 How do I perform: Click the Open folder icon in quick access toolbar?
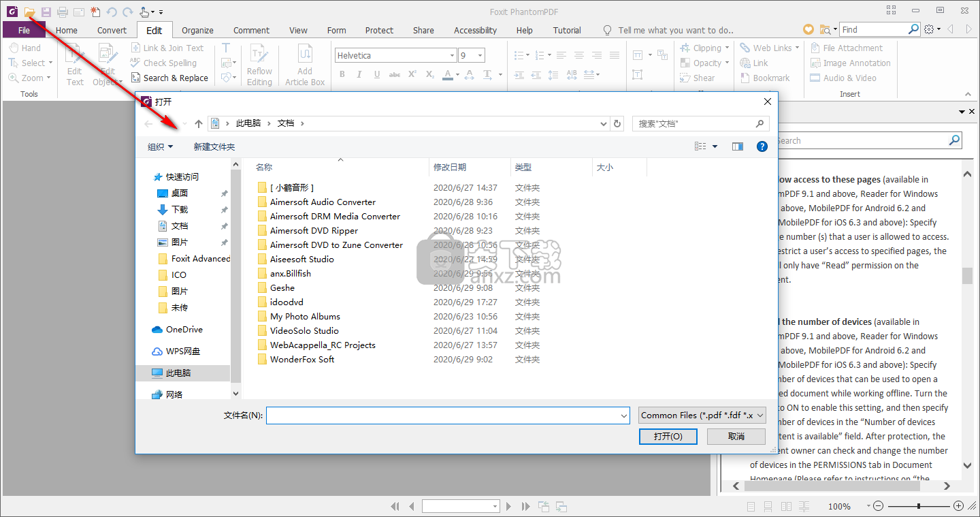click(29, 12)
